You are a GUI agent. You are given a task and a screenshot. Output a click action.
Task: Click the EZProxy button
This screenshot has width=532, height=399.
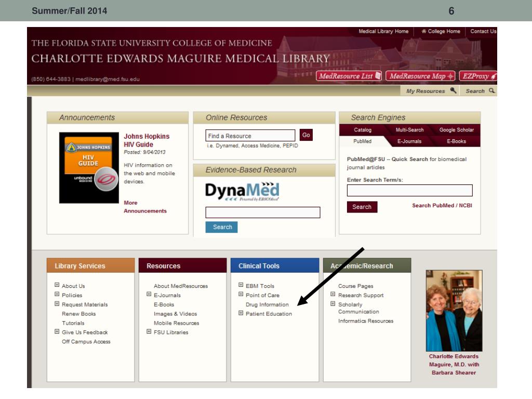478,76
